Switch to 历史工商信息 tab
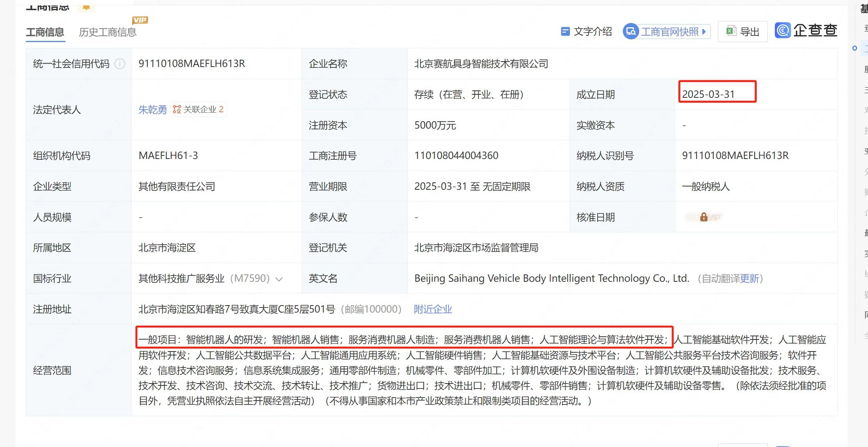Image resolution: width=868 pixels, height=447 pixels. [x=108, y=32]
